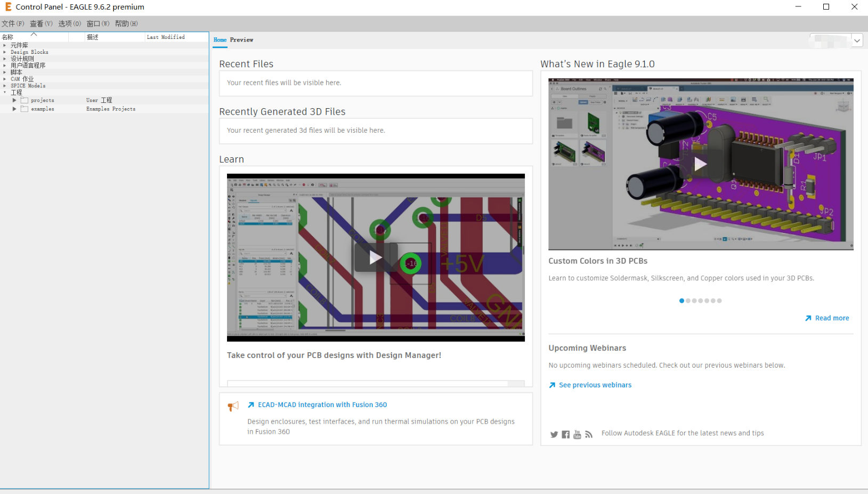Minimize the Control Panel window
Image resolution: width=868 pixels, height=494 pixels.
[x=798, y=7]
